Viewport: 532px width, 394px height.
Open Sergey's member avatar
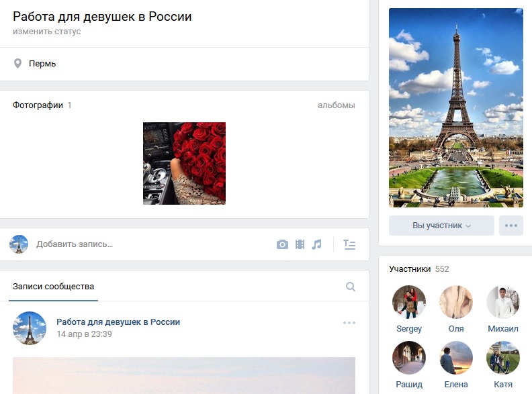(409, 302)
